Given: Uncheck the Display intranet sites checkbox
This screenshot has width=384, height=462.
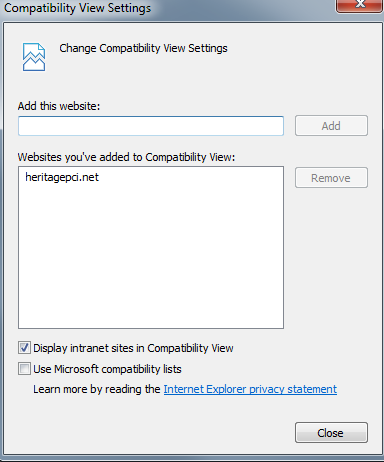Looking at the screenshot, I should tap(24, 348).
